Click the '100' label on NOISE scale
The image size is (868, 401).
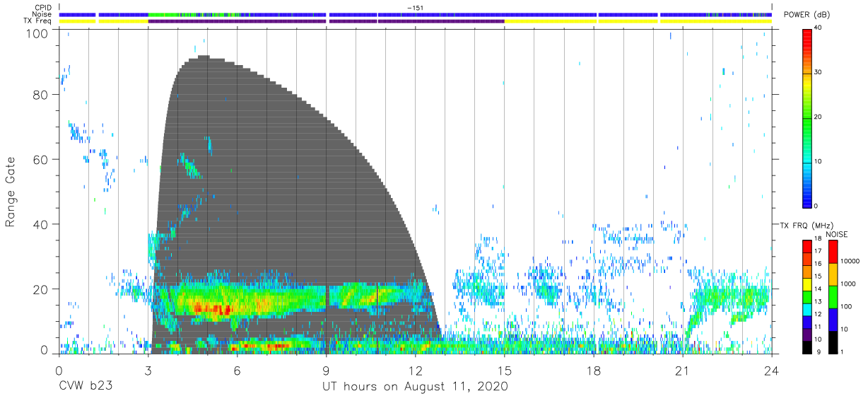(x=845, y=307)
